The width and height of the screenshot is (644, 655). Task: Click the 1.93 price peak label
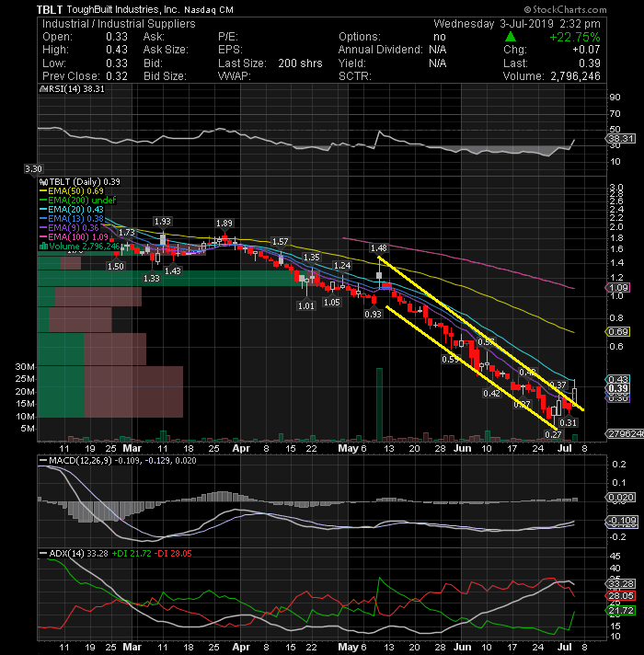pos(163,222)
